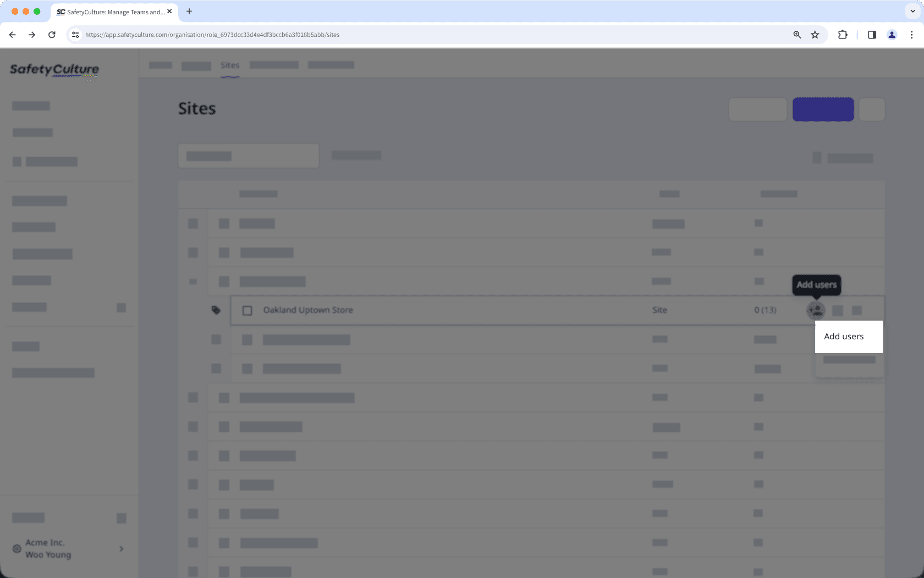This screenshot has width=924, height=578.
Task: Click the Add users icon on Oakland Uptown Store
Action: (x=816, y=310)
